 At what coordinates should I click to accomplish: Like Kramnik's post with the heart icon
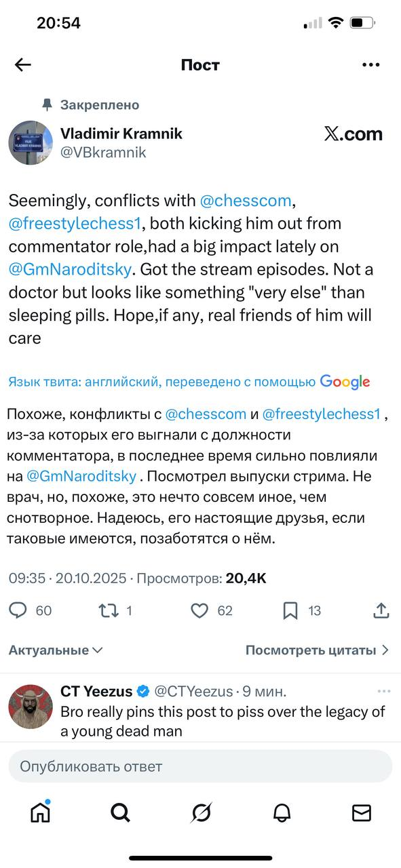click(x=199, y=610)
